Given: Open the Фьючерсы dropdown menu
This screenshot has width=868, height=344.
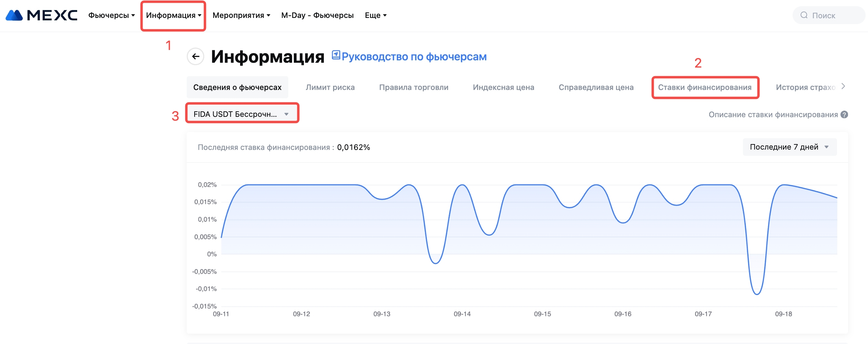Looking at the screenshot, I should point(111,16).
